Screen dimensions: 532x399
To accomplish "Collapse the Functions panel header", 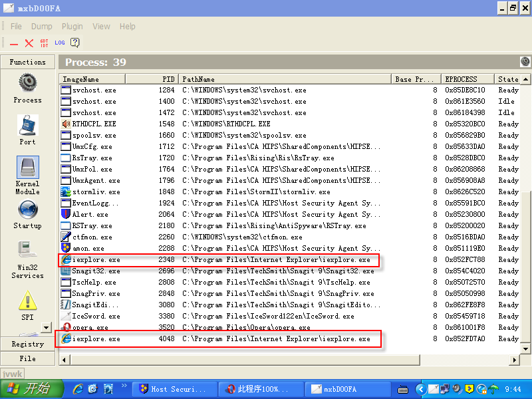I will pyautogui.click(x=27, y=62).
